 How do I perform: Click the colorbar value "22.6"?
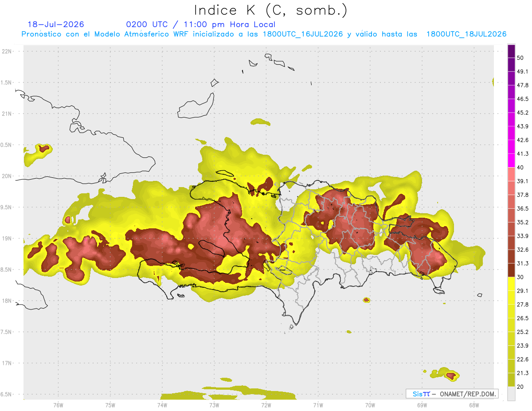(x=523, y=360)
